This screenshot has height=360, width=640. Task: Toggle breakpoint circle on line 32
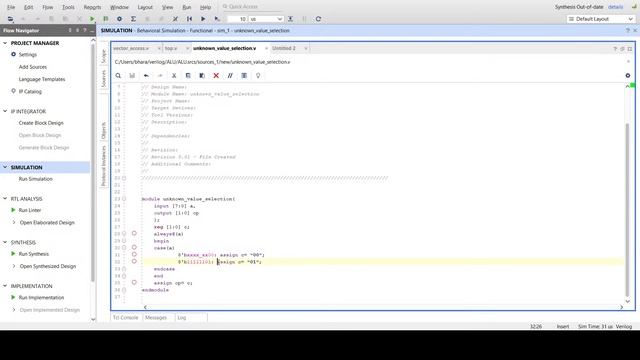pyautogui.click(x=134, y=261)
